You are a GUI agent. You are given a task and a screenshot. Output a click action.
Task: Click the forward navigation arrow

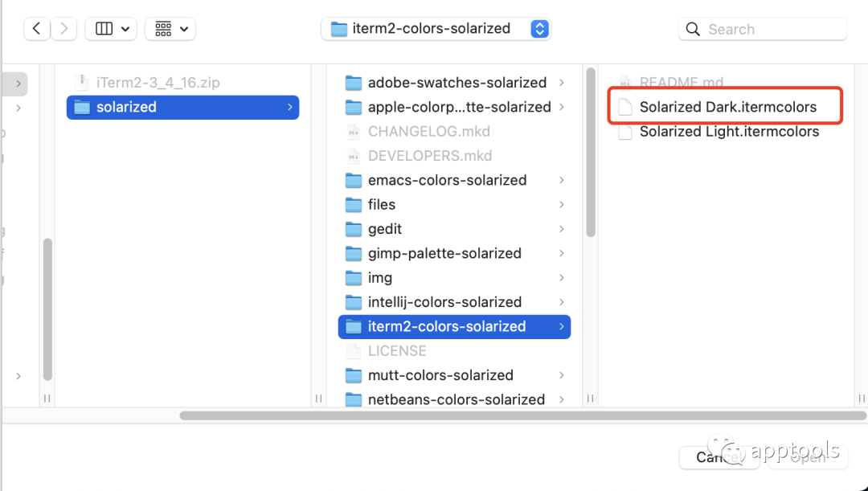pos(63,29)
